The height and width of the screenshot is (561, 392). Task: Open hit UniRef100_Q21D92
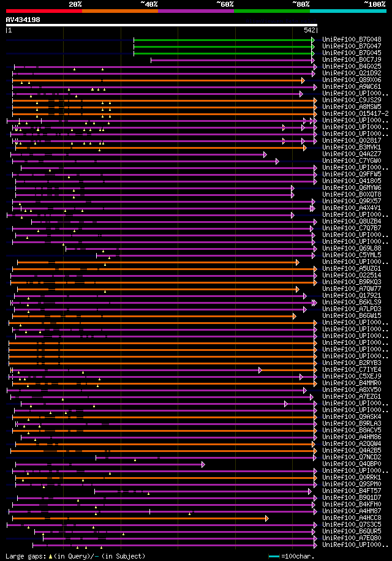pyautogui.click(x=352, y=73)
